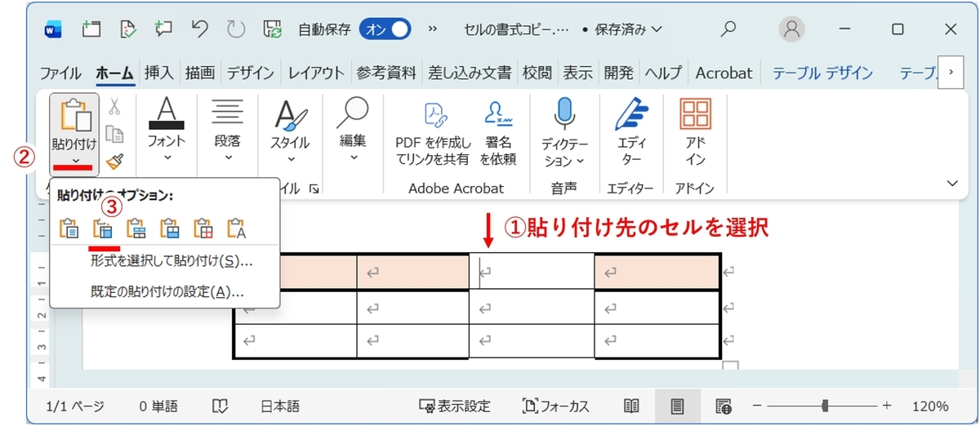980x426 pixels.
Task: Switch to the 校閲 tab
Action: (x=537, y=73)
